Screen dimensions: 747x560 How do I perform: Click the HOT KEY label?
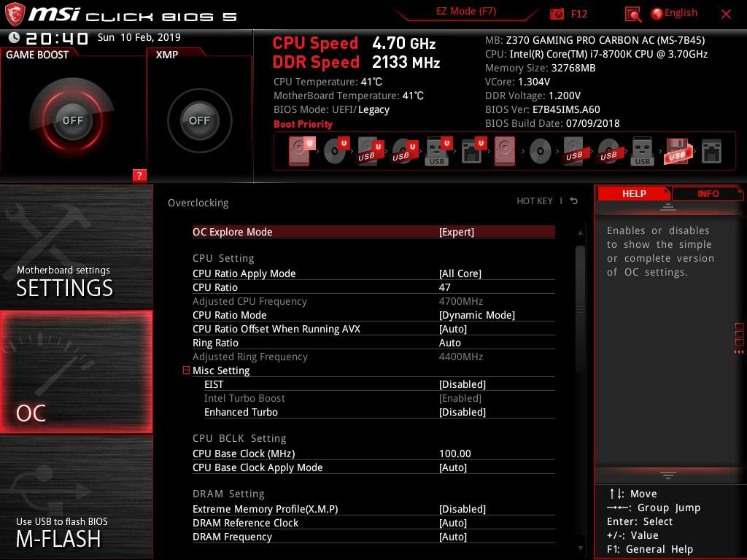(535, 201)
